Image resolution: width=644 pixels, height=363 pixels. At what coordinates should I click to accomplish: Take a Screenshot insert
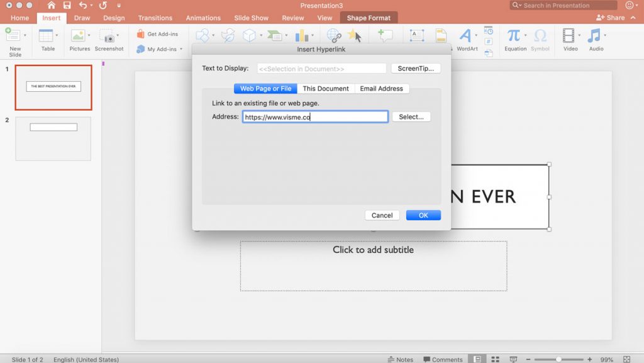coord(109,39)
